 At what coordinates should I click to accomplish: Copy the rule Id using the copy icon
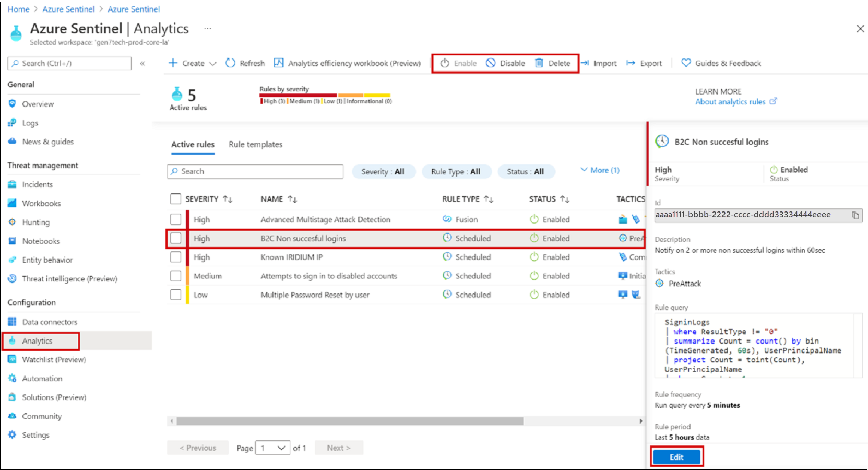coord(855,215)
